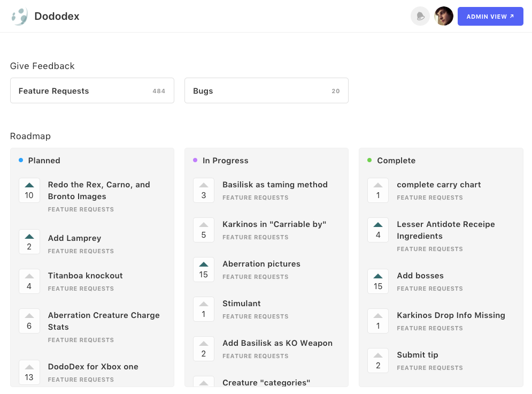The height and width of the screenshot is (394, 532).
Task: Toggle upvote on Lesser Antidote Receipe Ingredients
Action: [x=378, y=230]
